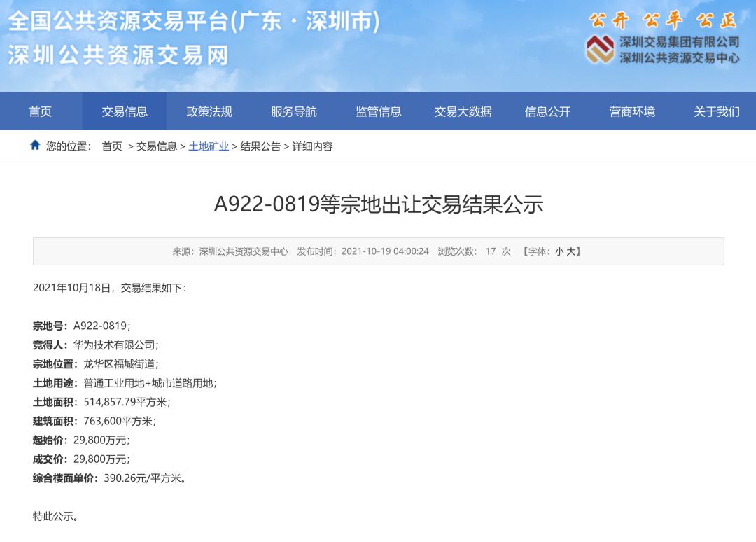
Task: Open the 政策法规 menu item
Action: point(209,111)
